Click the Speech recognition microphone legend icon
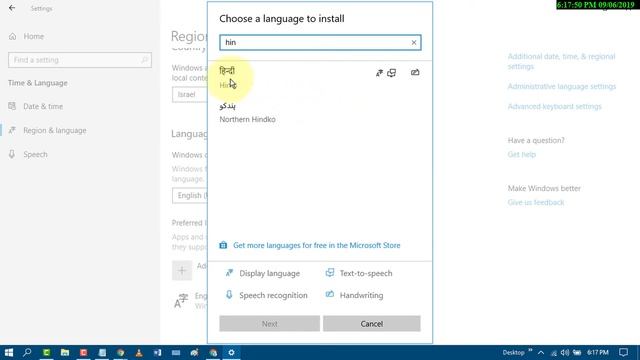 pyautogui.click(x=229, y=295)
